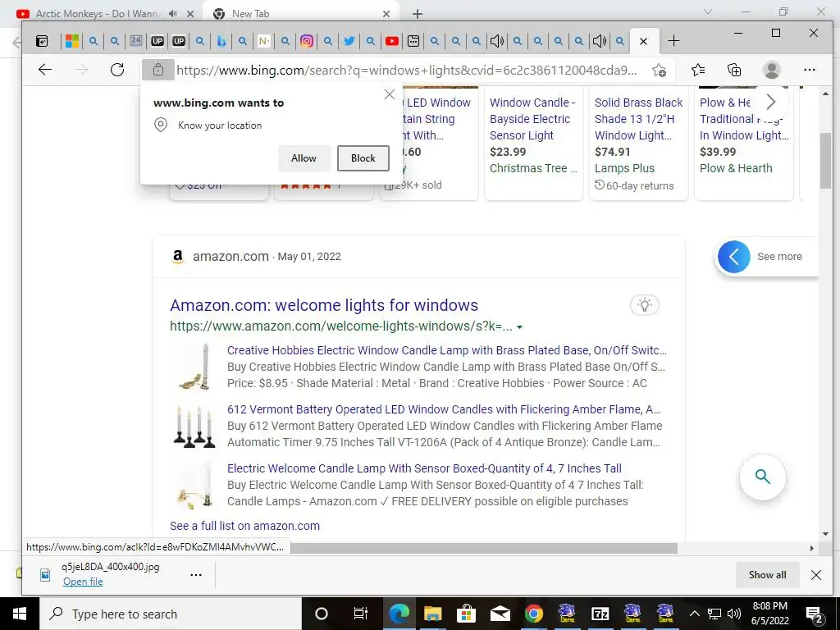Open Edge Settings and more menu
This screenshot has width=840, height=630.
tap(810, 70)
